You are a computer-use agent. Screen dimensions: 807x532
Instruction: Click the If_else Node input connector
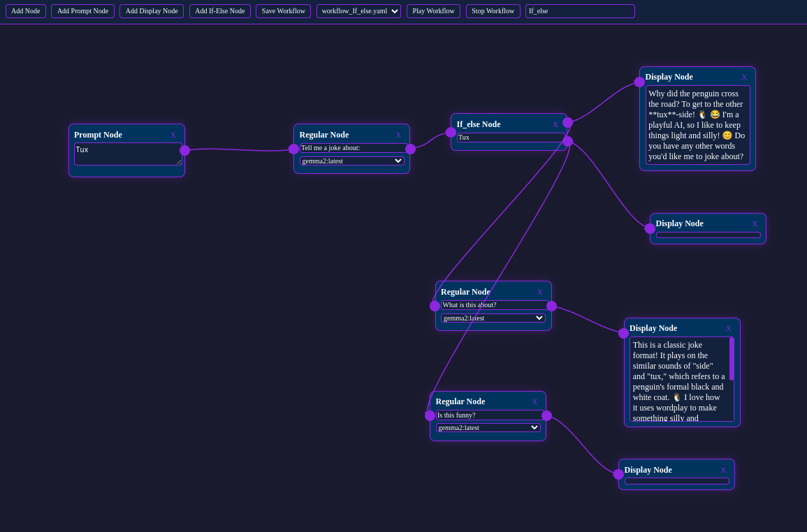[x=451, y=132]
